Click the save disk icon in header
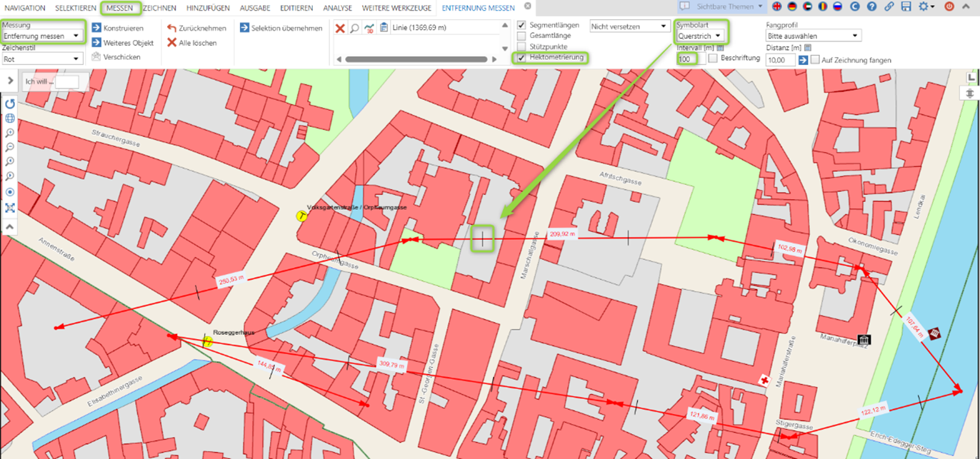 906,6
